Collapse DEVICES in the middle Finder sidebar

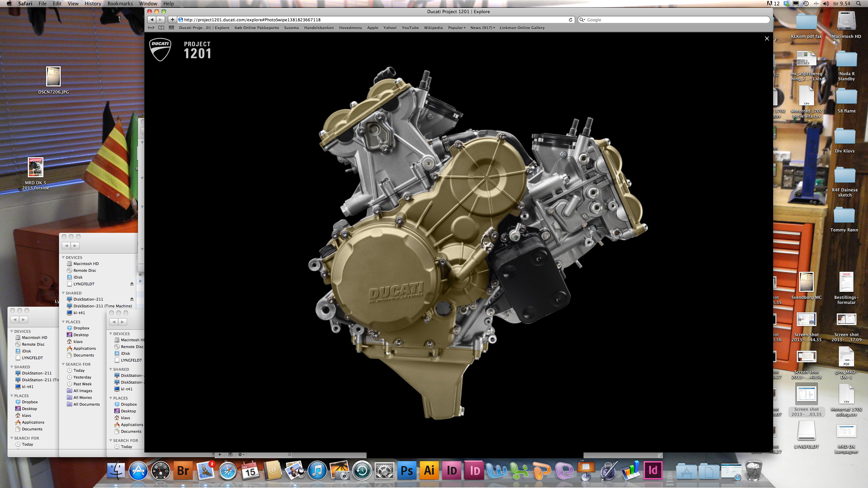(x=63, y=257)
